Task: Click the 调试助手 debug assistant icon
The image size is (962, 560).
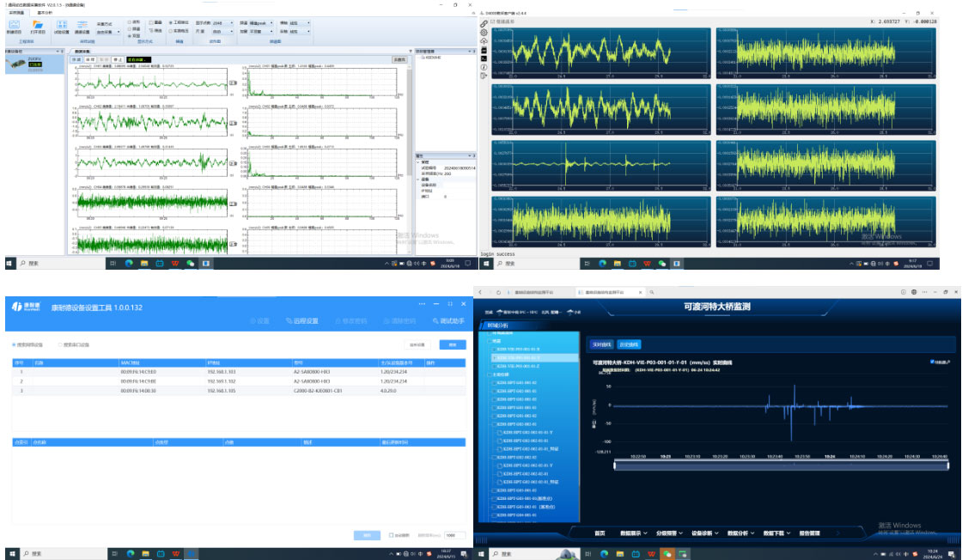Action: click(448, 321)
